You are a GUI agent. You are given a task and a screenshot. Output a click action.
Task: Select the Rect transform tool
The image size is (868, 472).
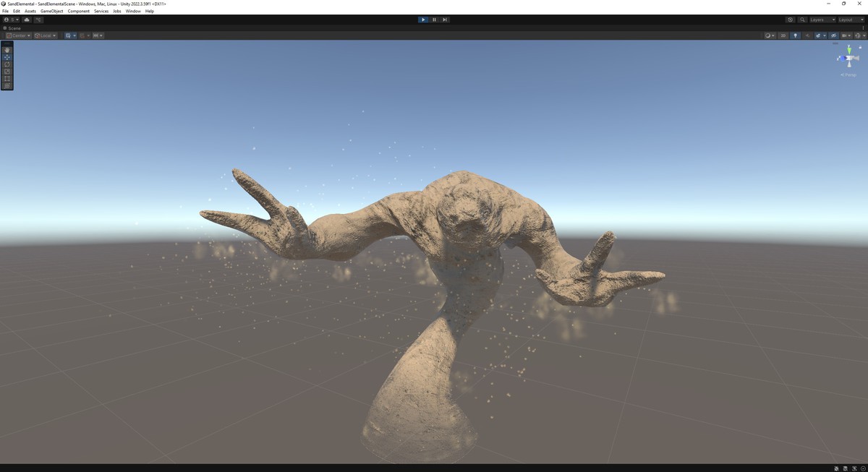7,79
